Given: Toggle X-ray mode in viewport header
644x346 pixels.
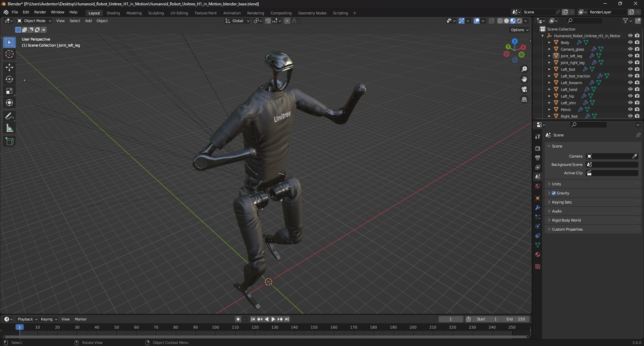Looking at the screenshot, I should [491, 21].
